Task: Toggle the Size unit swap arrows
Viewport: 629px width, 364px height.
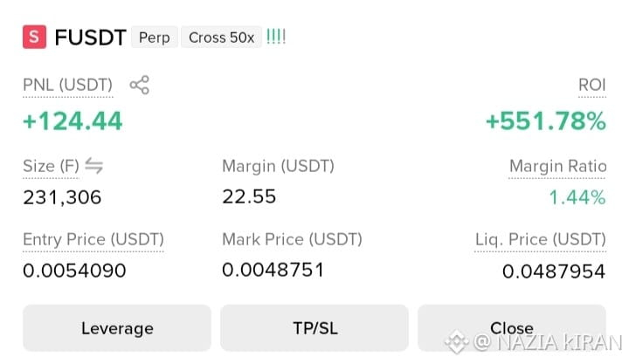Action: 94,166
